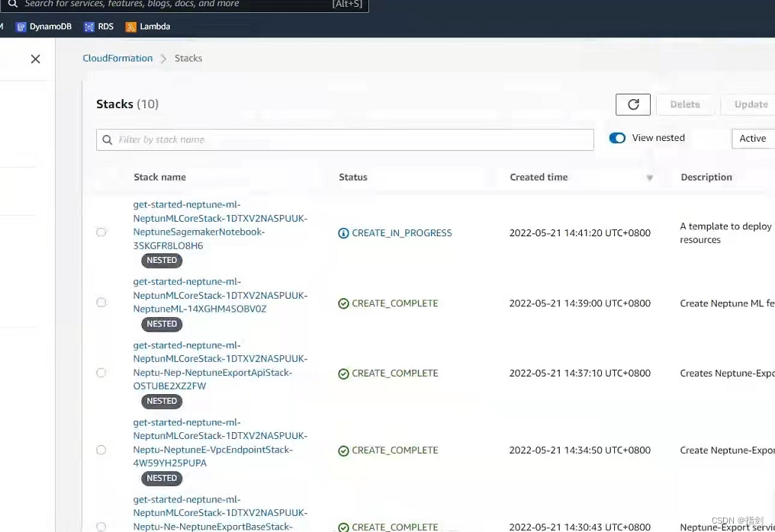Click the Stacks breadcrumb item
Image resolution: width=775 pixels, height=532 pixels.
(x=188, y=58)
